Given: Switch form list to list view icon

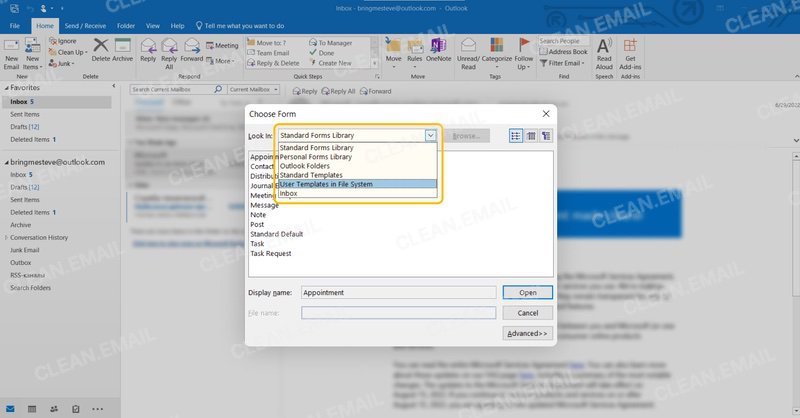Looking at the screenshot, I should point(516,136).
